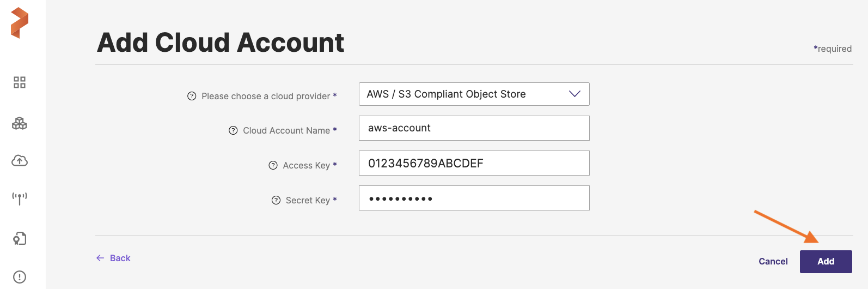Click help icon beside cloud provider label
This screenshot has width=868, height=289.
[x=192, y=96]
